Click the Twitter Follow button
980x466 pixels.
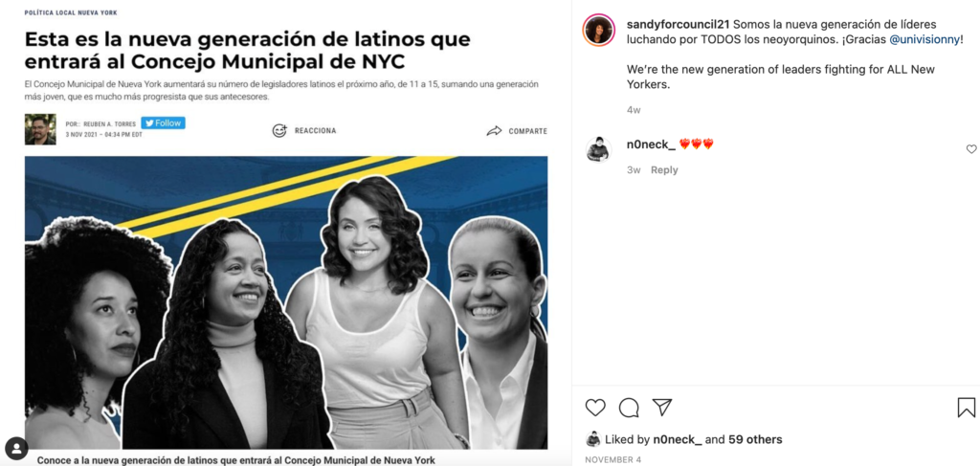pyautogui.click(x=163, y=123)
